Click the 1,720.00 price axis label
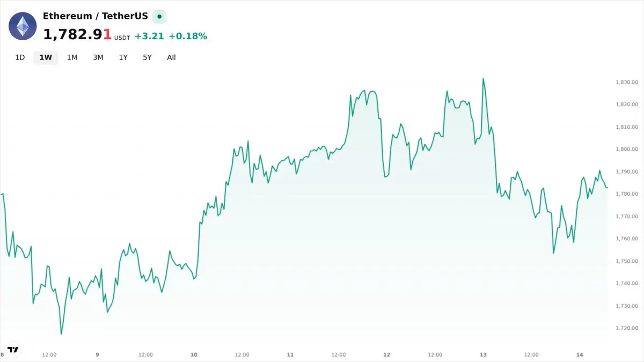 (x=627, y=328)
